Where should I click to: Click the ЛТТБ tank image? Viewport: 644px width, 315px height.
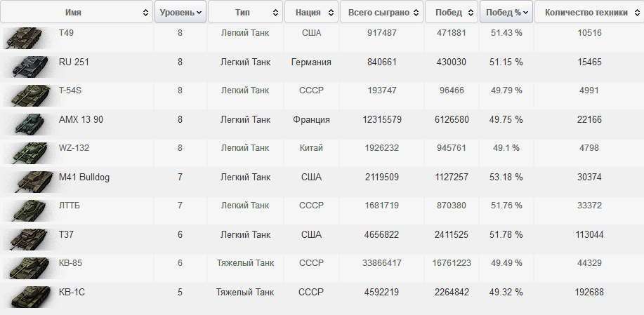27,210
